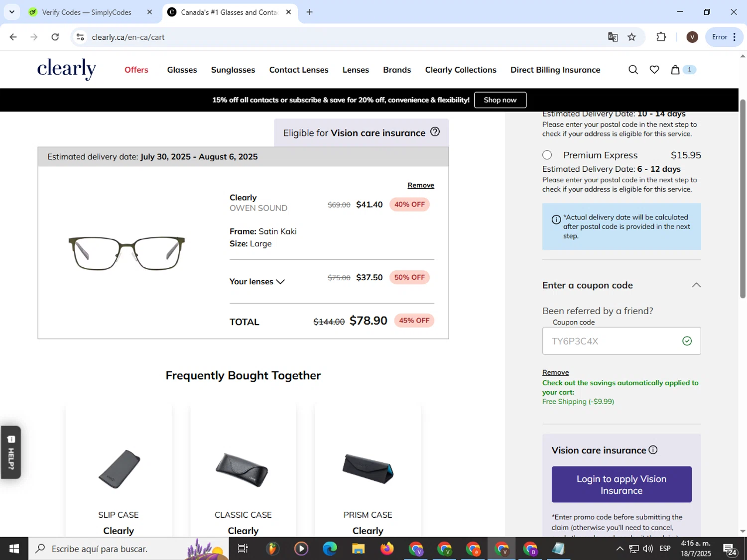
Task: Click the Google Translate icon in address bar
Action: coord(613,37)
